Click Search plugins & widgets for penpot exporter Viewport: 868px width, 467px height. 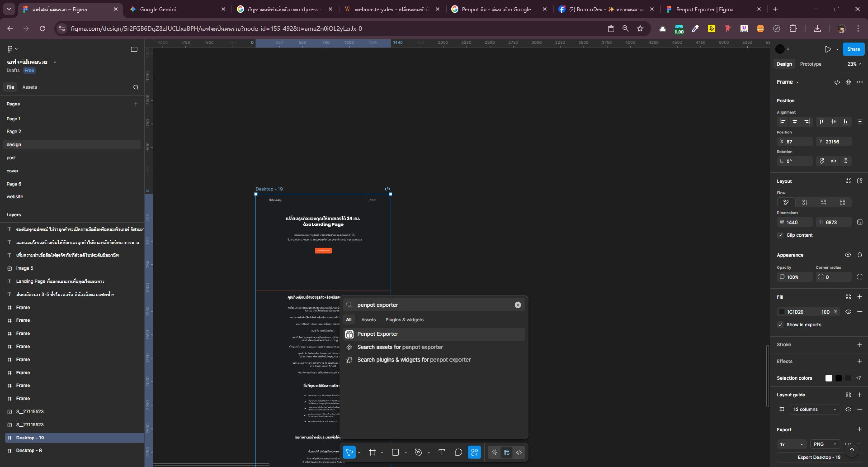pos(434,360)
